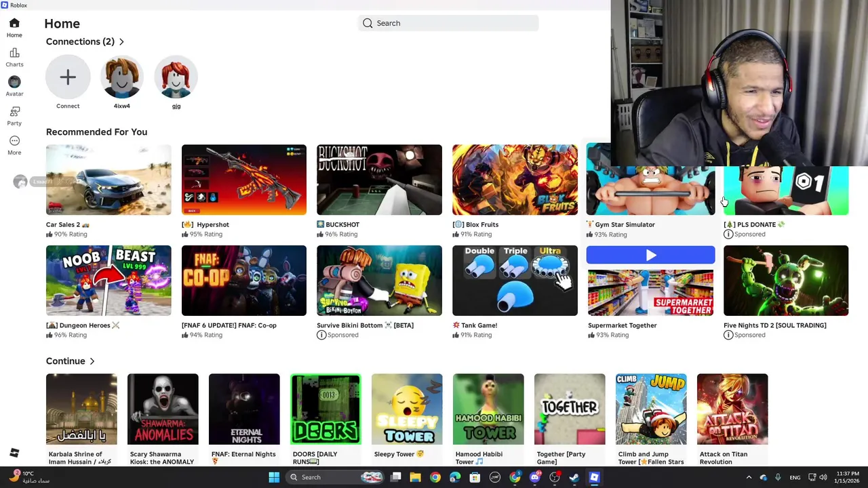Continue the Climb and Jump Tower thumbnail
This screenshot has height=488, width=868.
(651, 409)
